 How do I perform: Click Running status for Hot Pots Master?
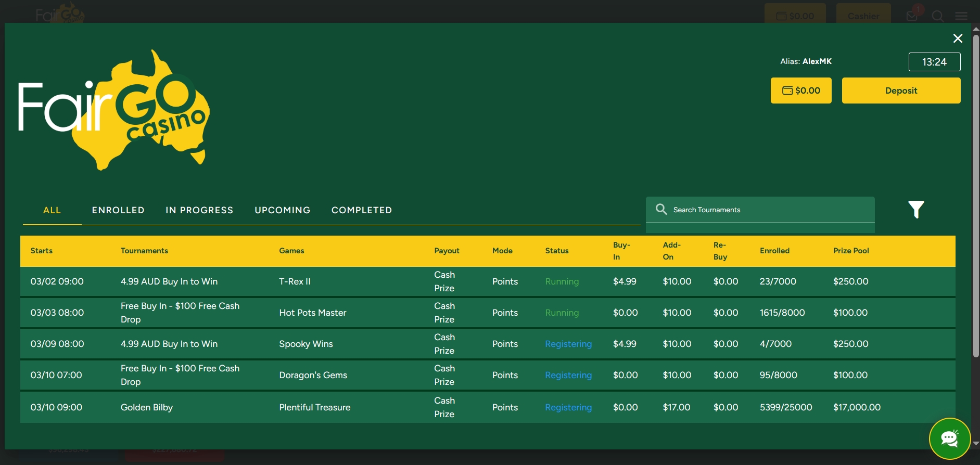click(x=562, y=313)
